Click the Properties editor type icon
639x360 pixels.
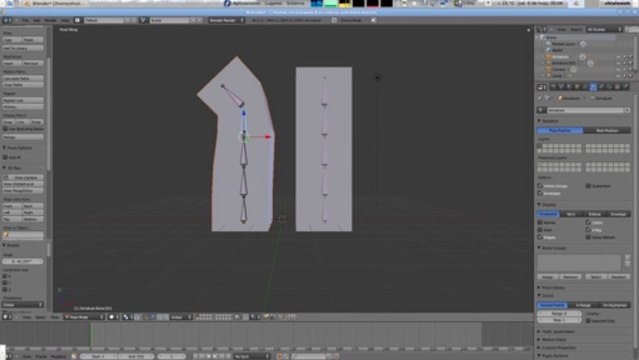542,87
